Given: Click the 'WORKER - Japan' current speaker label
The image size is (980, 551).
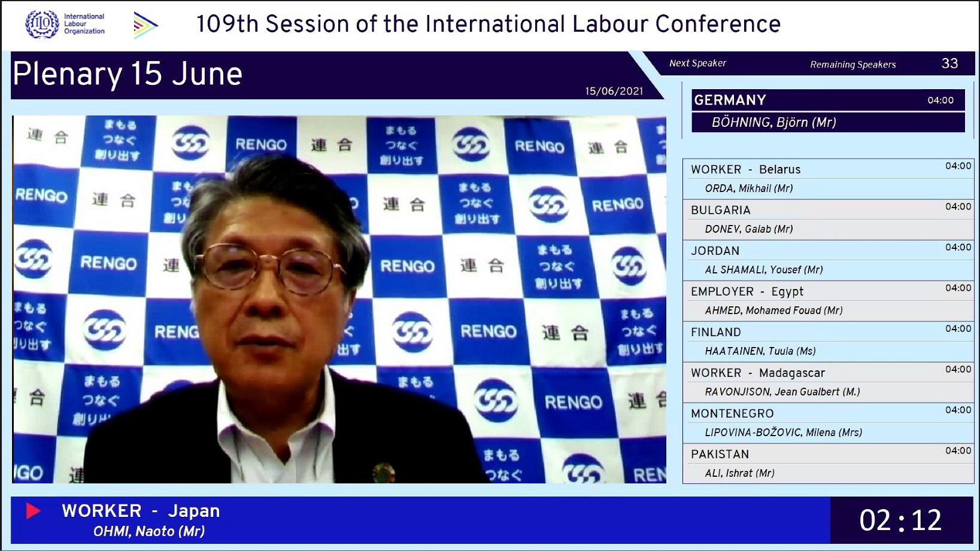Looking at the screenshot, I should 141,511.
